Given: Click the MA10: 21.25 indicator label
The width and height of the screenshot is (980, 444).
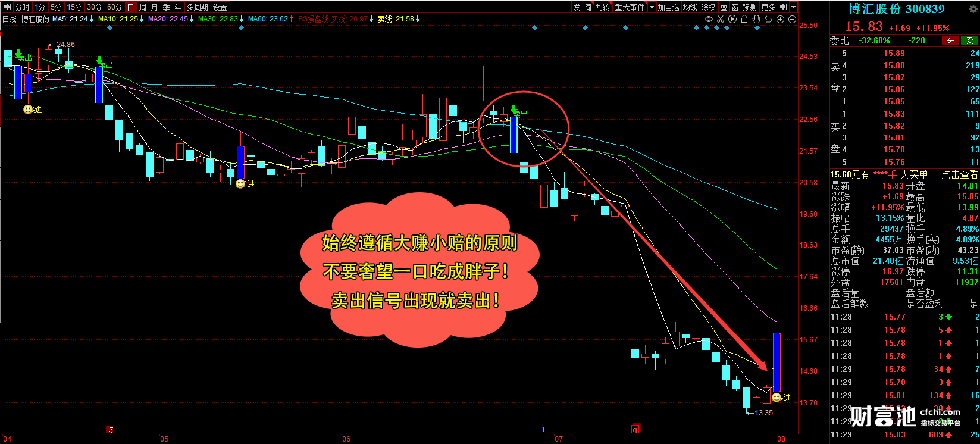Looking at the screenshot, I should click(x=118, y=19).
